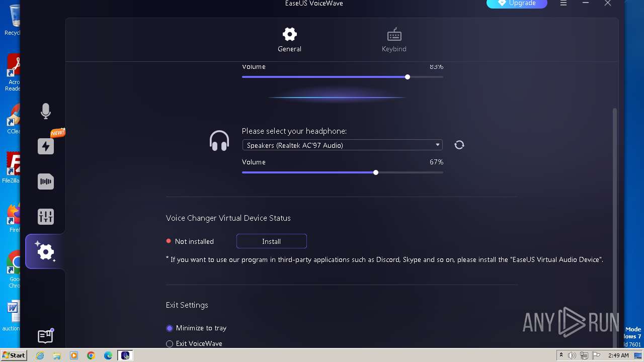Image resolution: width=644 pixels, height=362 pixels.
Task: Click the headphones icon beside headphone selector
Action: click(219, 141)
